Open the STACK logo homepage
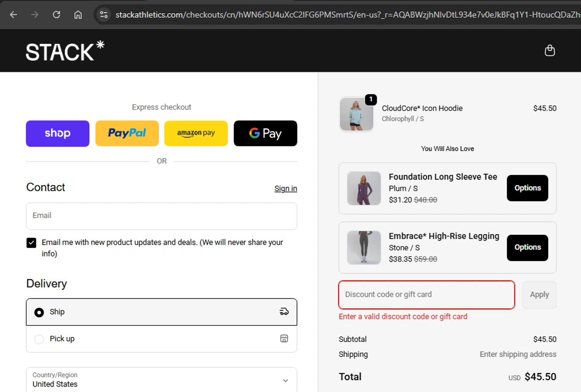The width and height of the screenshot is (581, 392). [x=65, y=51]
